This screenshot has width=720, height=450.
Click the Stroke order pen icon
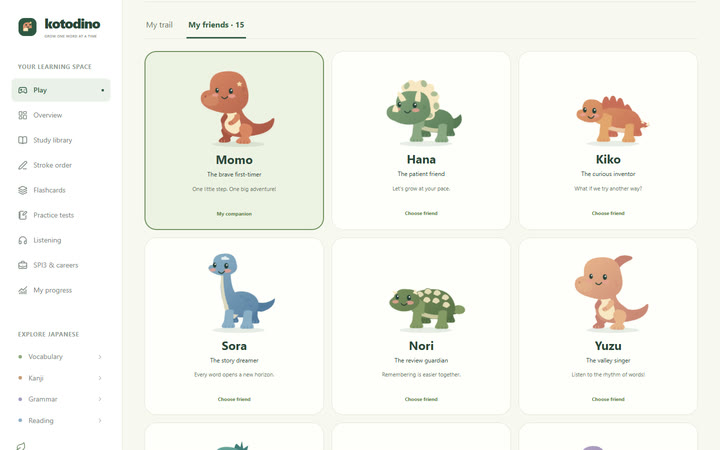pyautogui.click(x=22, y=165)
